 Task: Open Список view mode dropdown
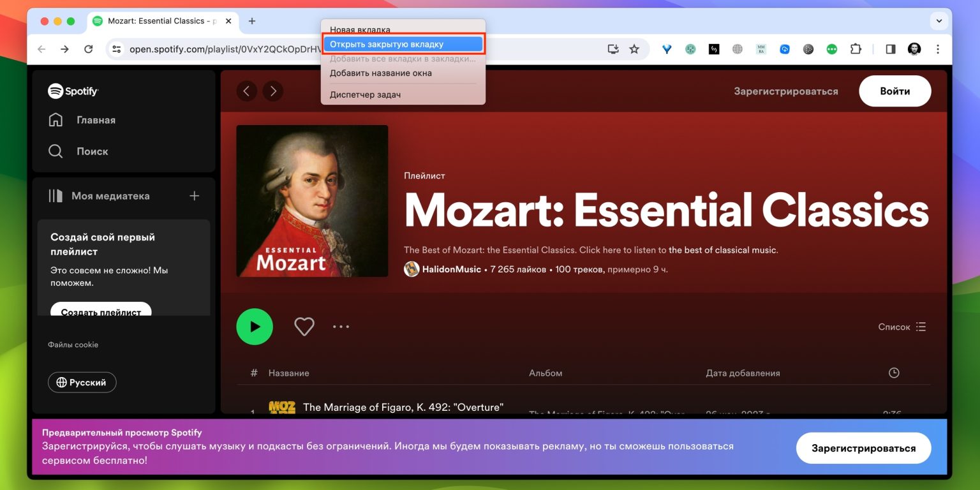point(902,327)
